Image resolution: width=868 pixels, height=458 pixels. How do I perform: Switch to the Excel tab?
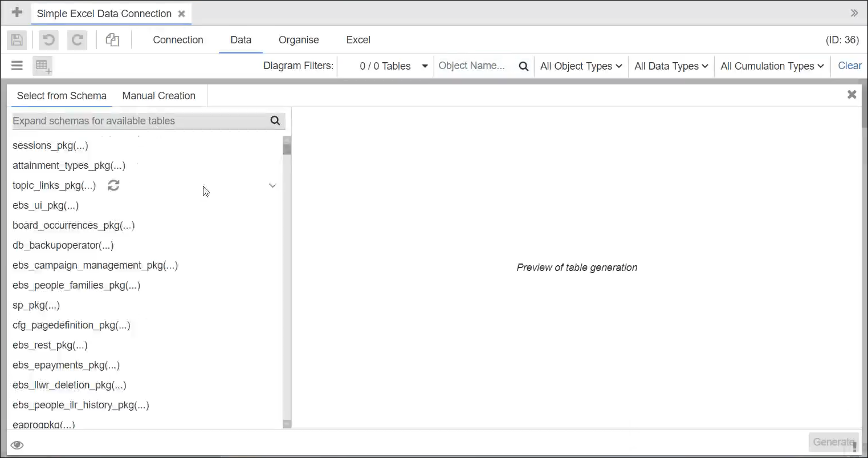click(358, 40)
